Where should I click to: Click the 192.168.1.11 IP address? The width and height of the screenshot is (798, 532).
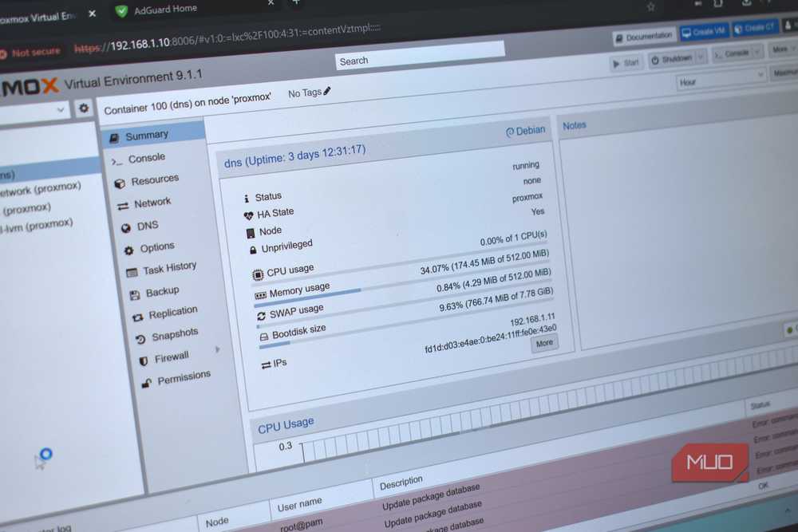(x=532, y=321)
